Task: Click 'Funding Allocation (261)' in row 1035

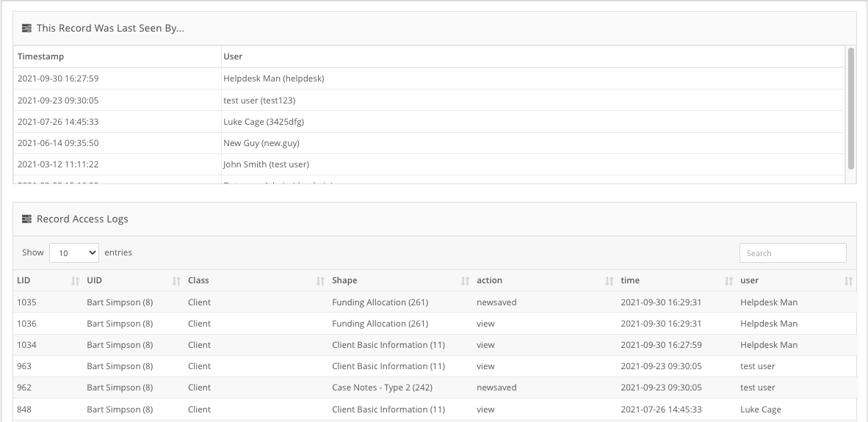Action: 380,302
